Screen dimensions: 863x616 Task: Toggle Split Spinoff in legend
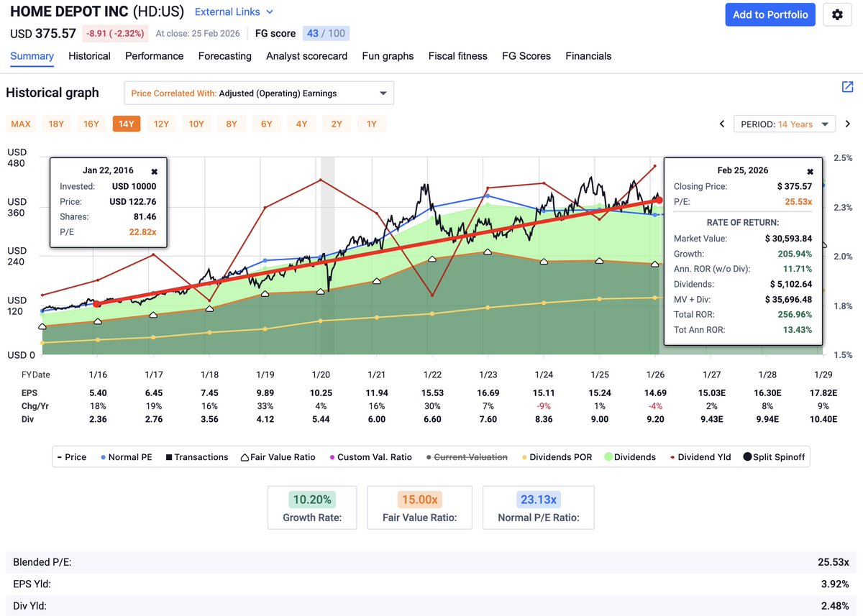(774, 457)
